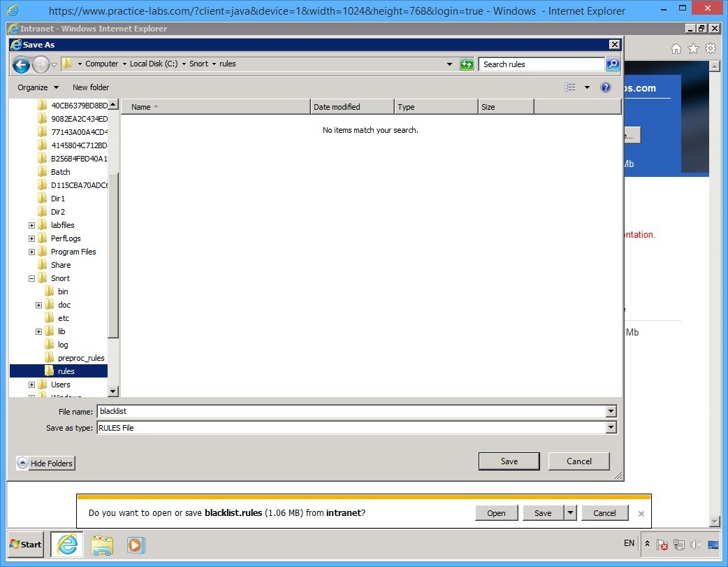Click the Computer breadcrumb item
728x567 pixels.
pos(102,64)
